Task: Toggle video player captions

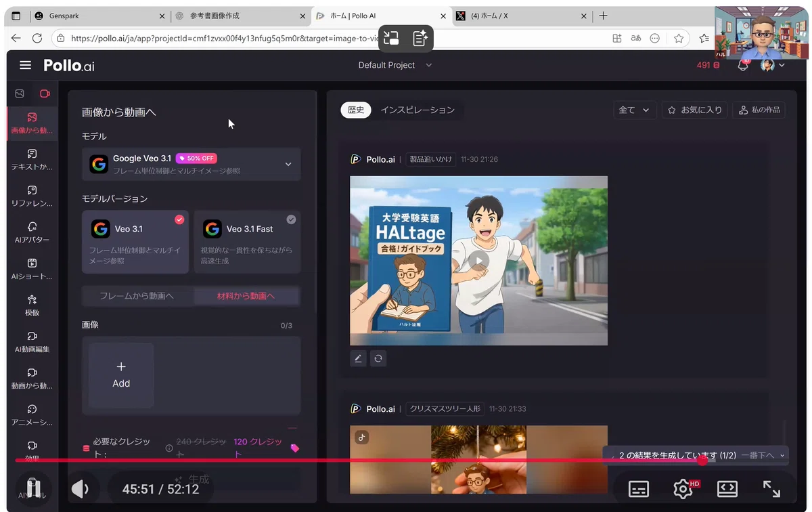Action: [638, 488]
